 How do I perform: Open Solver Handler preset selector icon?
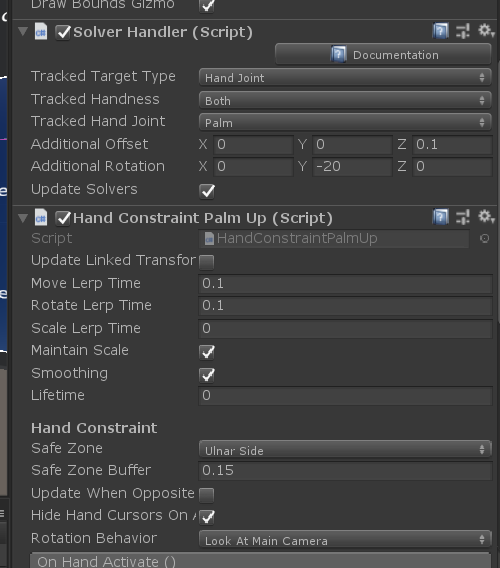coord(463,31)
